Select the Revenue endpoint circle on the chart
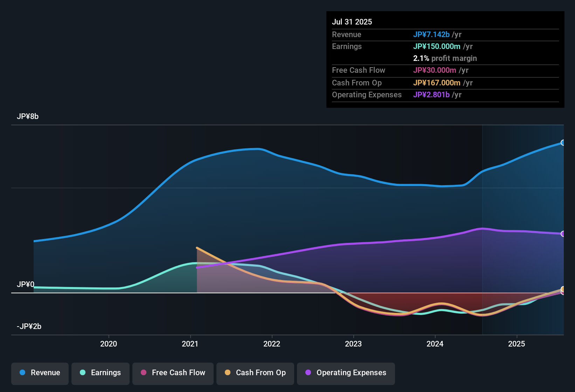Image resolution: width=575 pixels, height=392 pixels. (563, 142)
